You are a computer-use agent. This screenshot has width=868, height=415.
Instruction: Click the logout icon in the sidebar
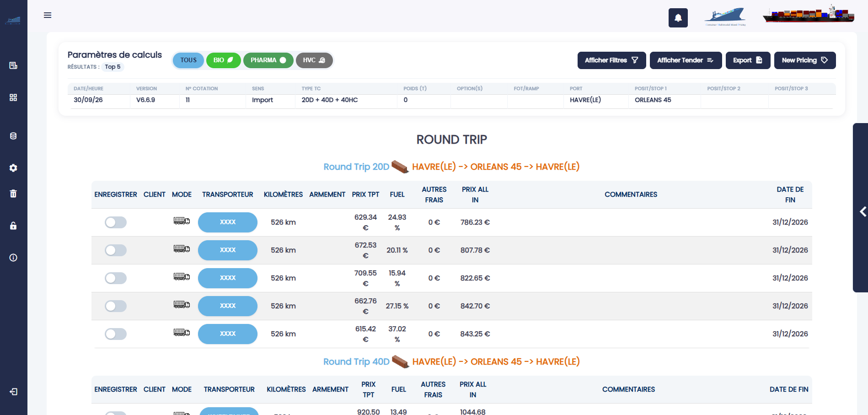(13, 392)
